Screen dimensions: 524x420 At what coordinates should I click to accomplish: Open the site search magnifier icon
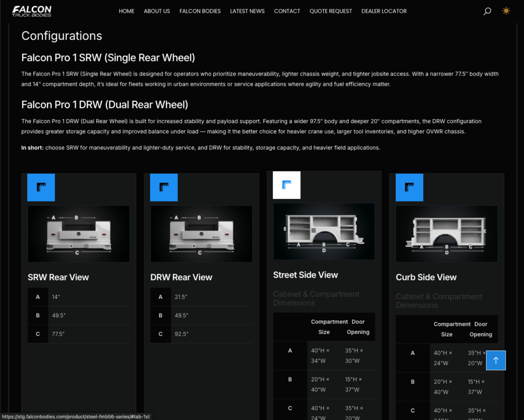coord(487,11)
